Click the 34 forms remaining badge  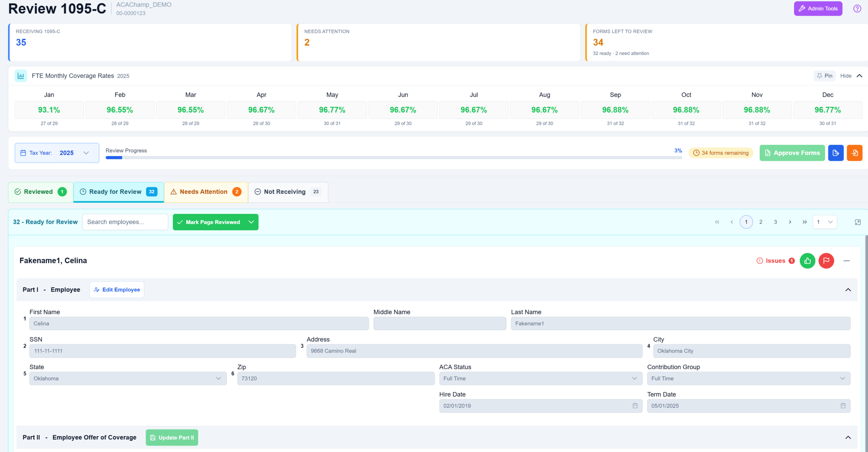click(721, 153)
